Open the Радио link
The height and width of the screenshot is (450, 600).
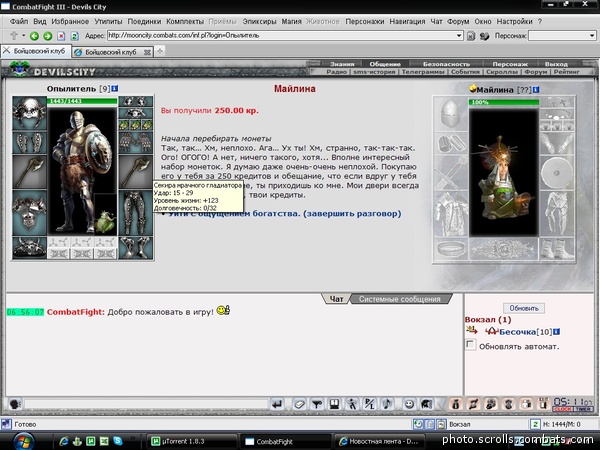[x=337, y=72]
